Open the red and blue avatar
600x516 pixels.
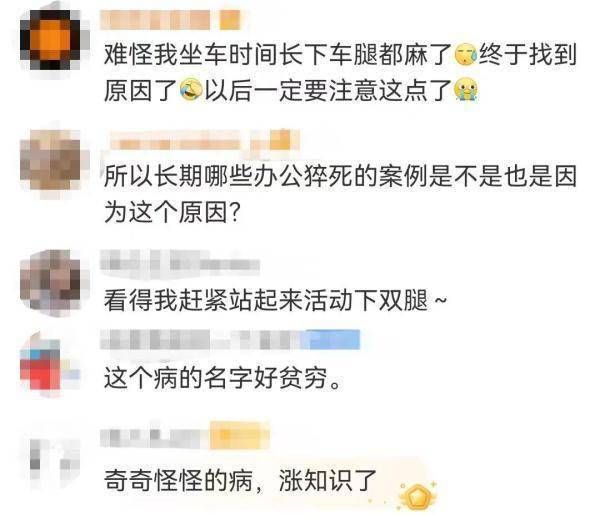50,364
